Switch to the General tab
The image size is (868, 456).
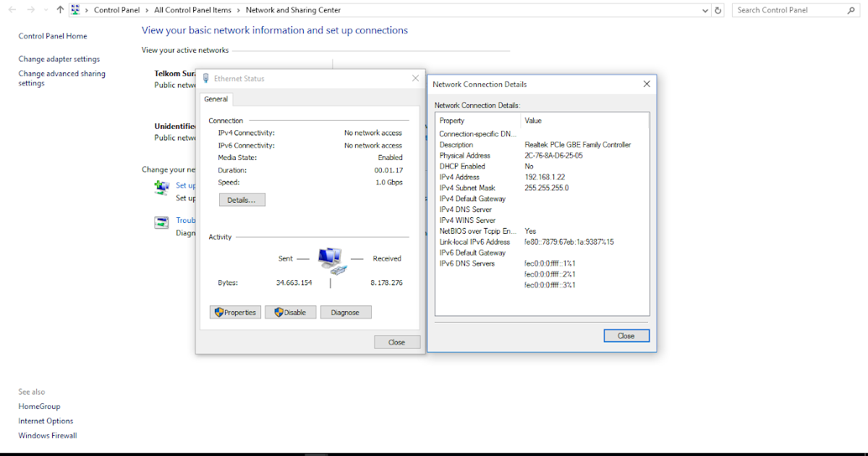pyautogui.click(x=216, y=99)
